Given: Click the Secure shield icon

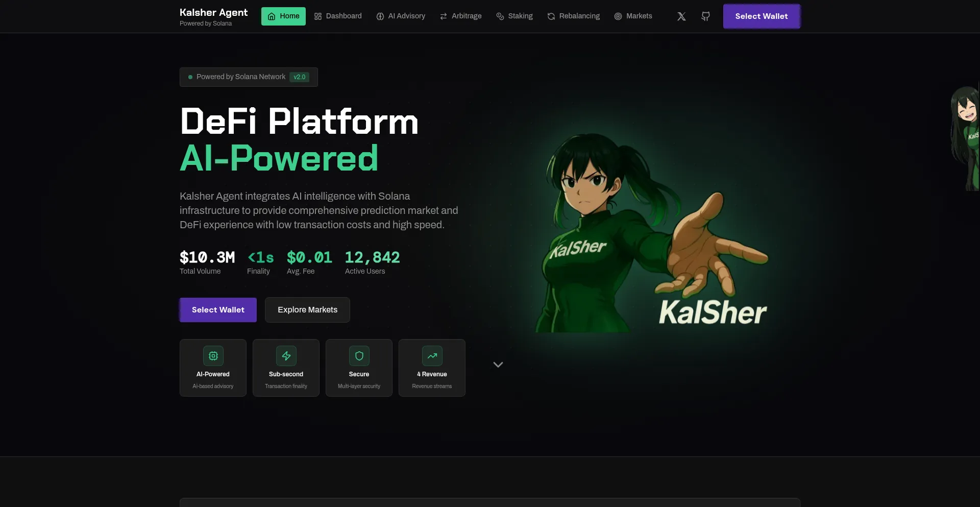Looking at the screenshot, I should 359,356.
